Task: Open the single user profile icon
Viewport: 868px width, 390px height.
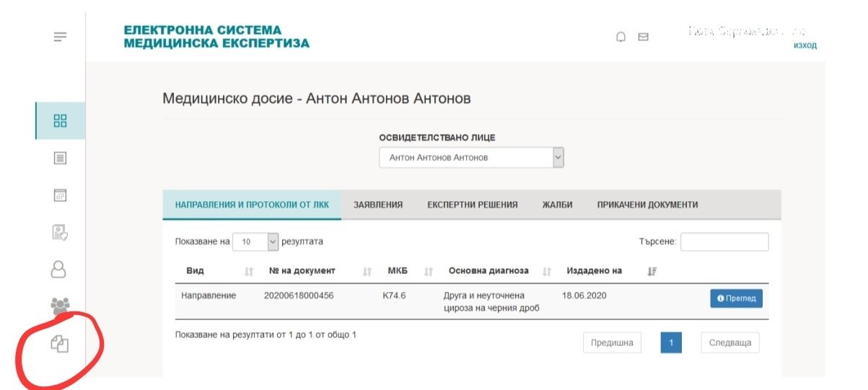Action: coord(58,269)
